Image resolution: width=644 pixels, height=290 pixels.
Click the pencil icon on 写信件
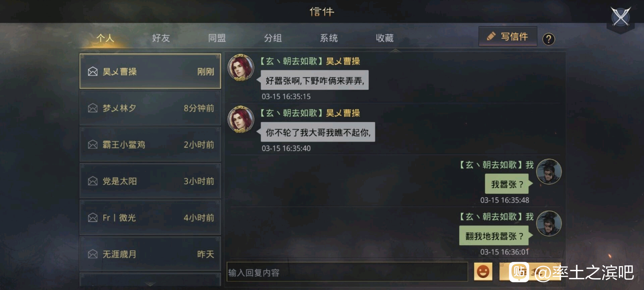(491, 36)
